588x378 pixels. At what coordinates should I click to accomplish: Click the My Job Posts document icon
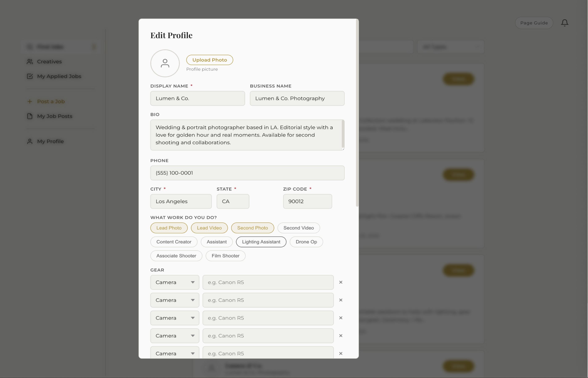[x=30, y=116]
